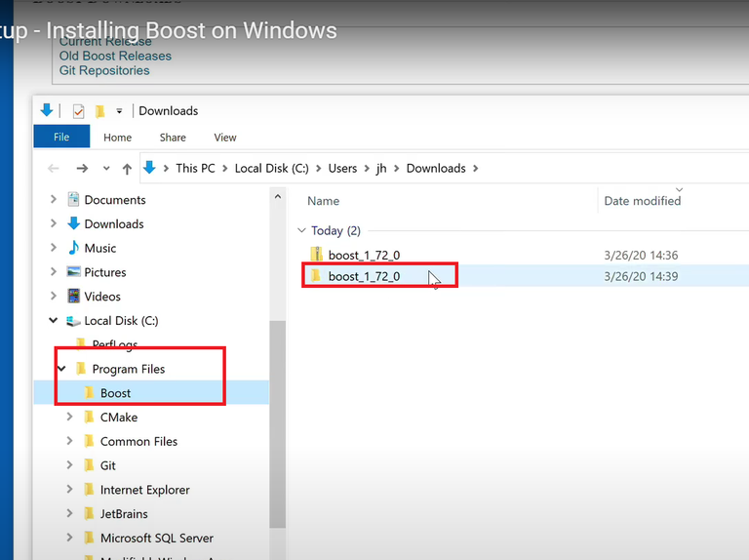The height and width of the screenshot is (560, 749).
Task: Select Videos film icon in navigation pane
Action: (73, 296)
